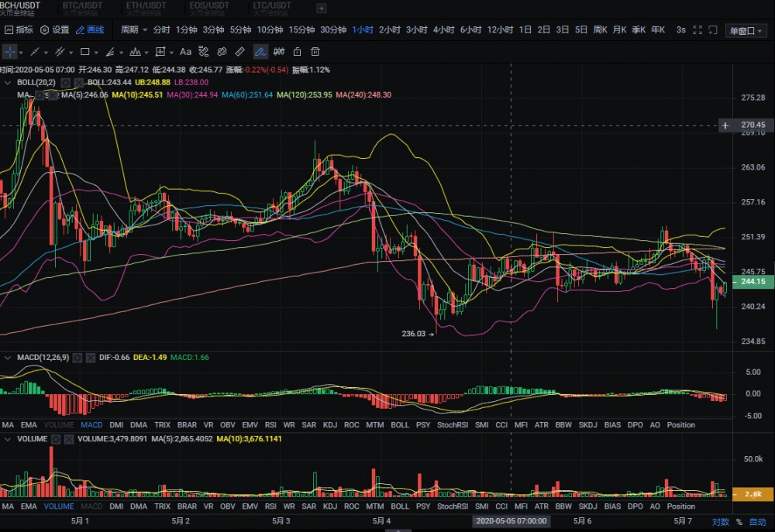Select the crosshair cursor tool
The width and height of the screenshot is (775, 532).
[x=10, y=52]
